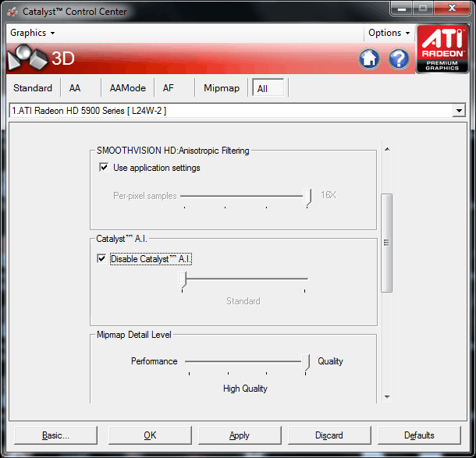Click the Mipmap Detail Level slider handle
The image size is (476, 458).
point(306,362)
